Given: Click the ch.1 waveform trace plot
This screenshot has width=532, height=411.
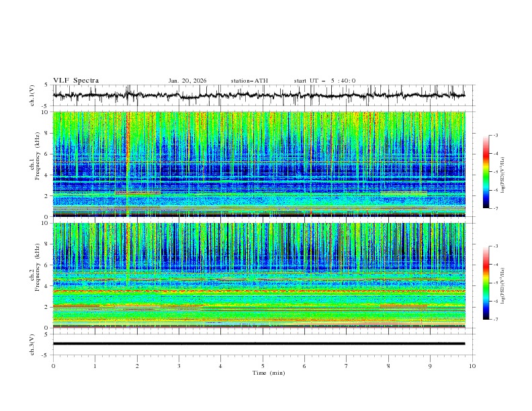Looking at the screenshot, I should (259, 95).
